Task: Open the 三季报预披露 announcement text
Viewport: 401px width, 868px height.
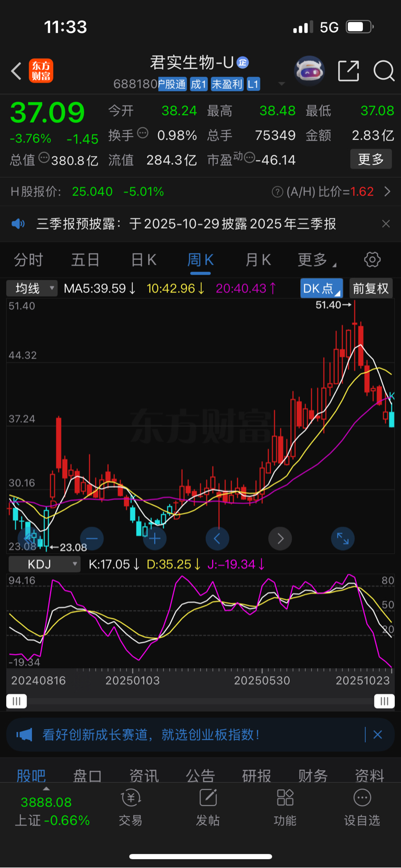Action: 186,224
